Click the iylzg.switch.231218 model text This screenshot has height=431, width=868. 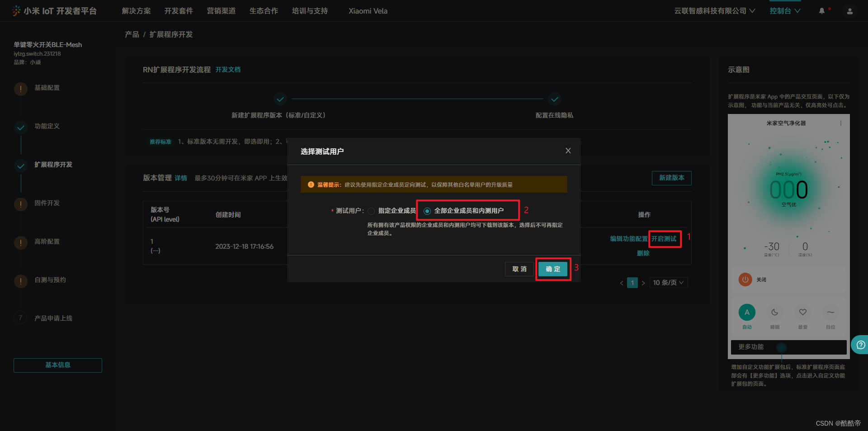(37, 54)
